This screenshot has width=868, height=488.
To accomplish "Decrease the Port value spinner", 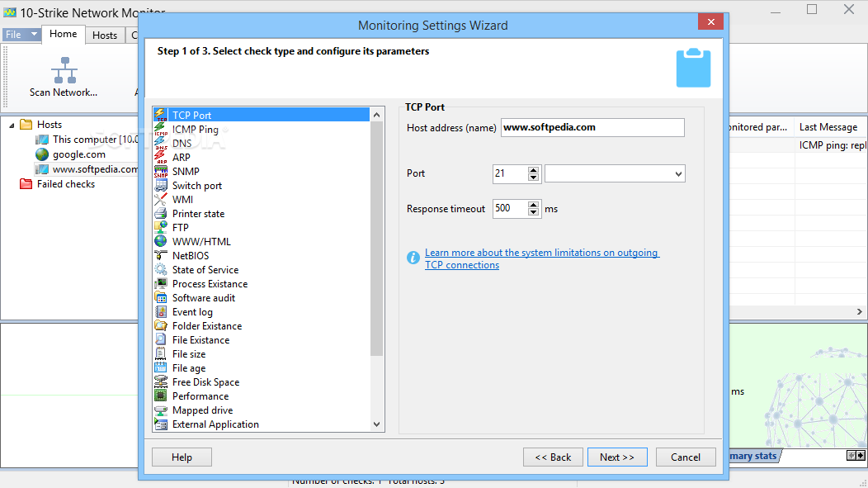I will click(x=533, y=178).
